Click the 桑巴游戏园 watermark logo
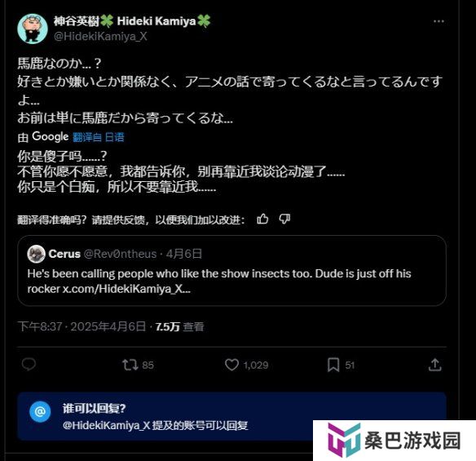 point(394,441)
